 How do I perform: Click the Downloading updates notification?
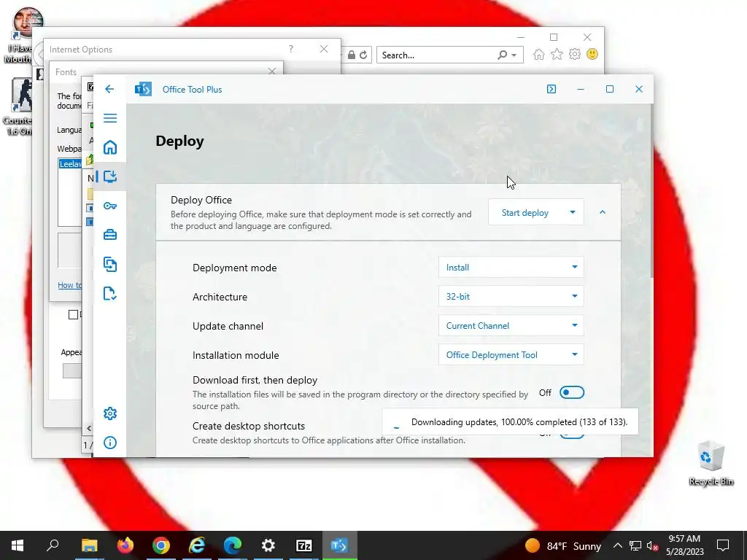tap(510, 422)
